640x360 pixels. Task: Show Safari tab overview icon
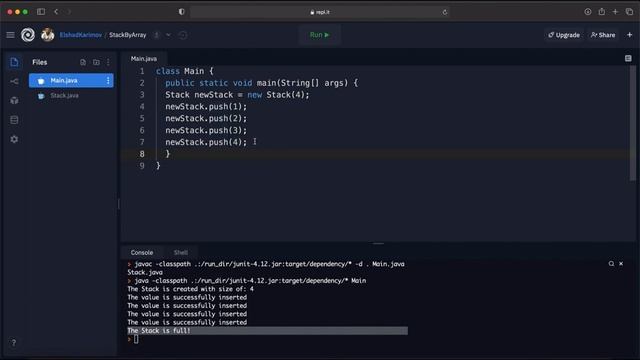click(629, 12)
